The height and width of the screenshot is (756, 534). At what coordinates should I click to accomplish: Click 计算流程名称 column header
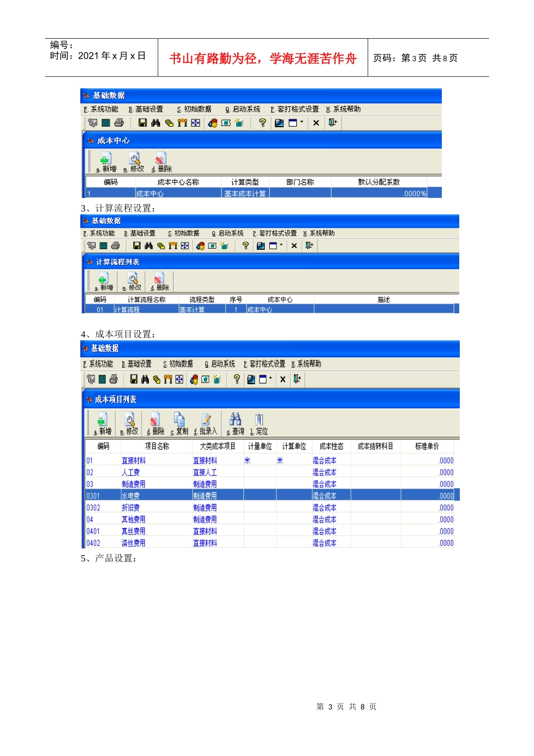point(147,300)
